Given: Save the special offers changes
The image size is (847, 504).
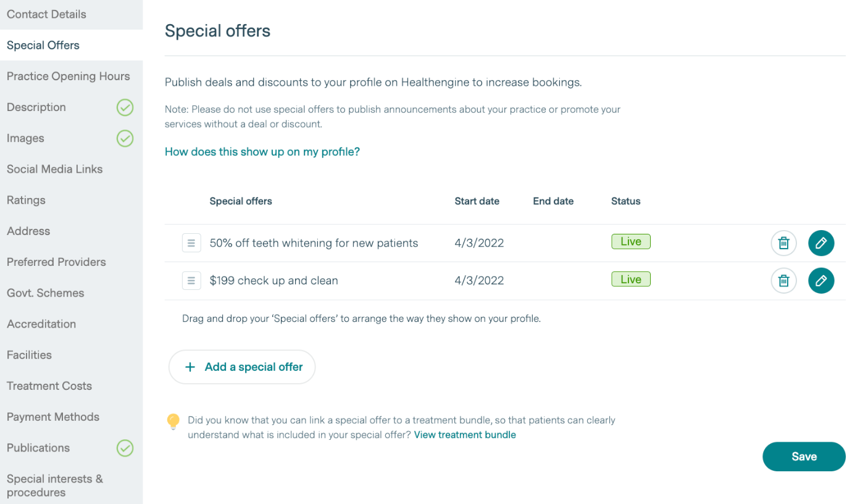Looking at the screenshot, I should pos(804,456).
